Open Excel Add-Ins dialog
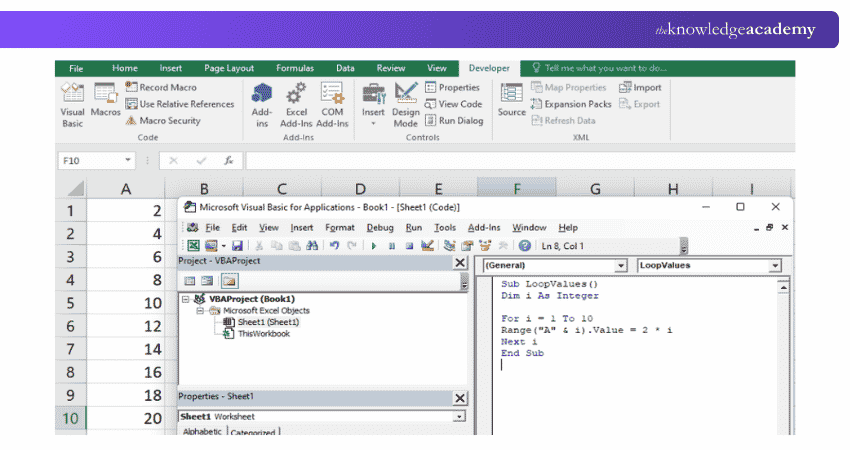 (297, 105)
